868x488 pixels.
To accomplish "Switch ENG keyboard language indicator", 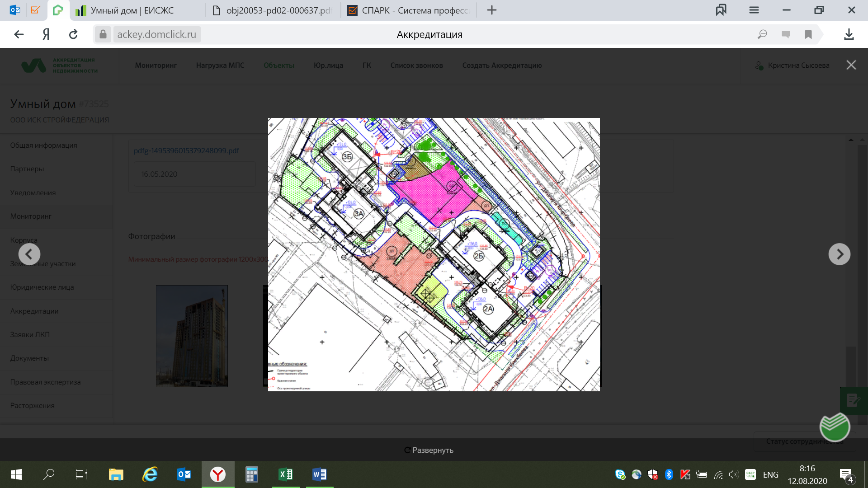I will coord(771,474).
